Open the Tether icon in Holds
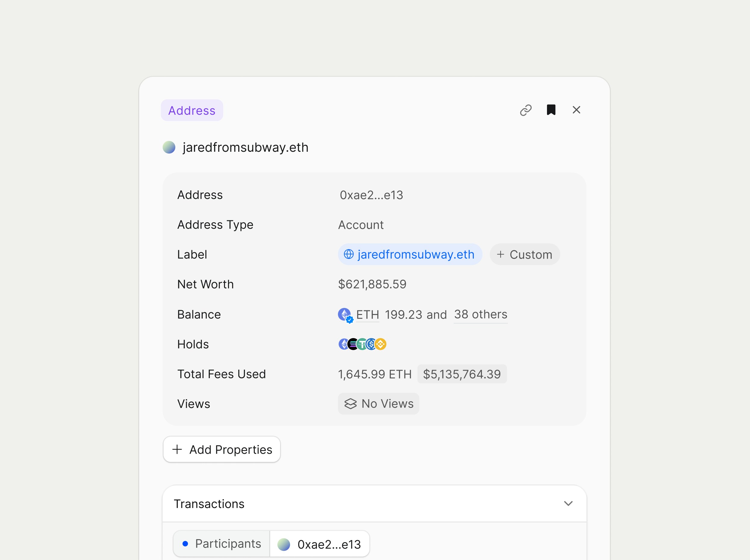This screenshot has width=750, height=560. (x=362, y=344)
